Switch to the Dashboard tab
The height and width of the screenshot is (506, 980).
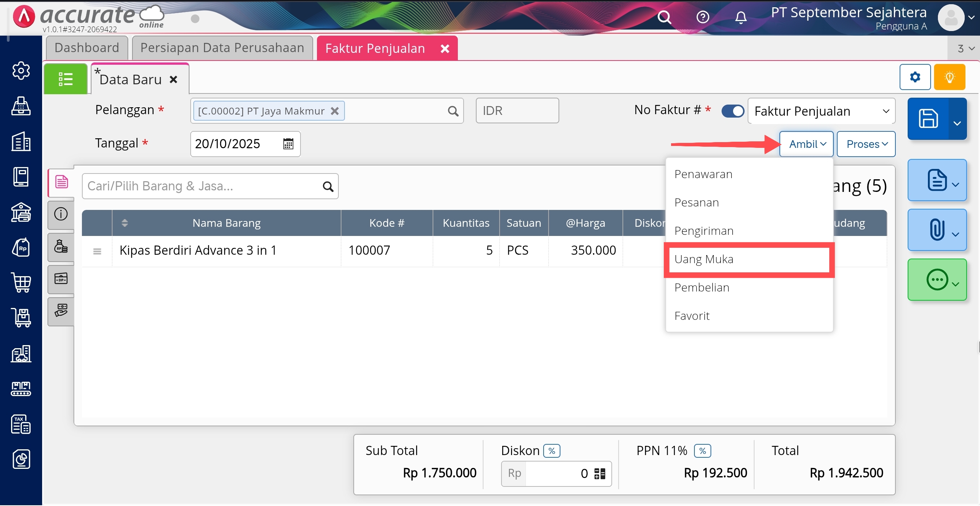point(87,48)
